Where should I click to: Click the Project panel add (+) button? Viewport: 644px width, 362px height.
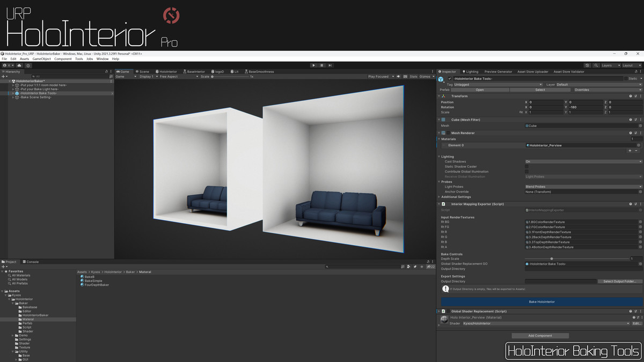click(4, 267)
